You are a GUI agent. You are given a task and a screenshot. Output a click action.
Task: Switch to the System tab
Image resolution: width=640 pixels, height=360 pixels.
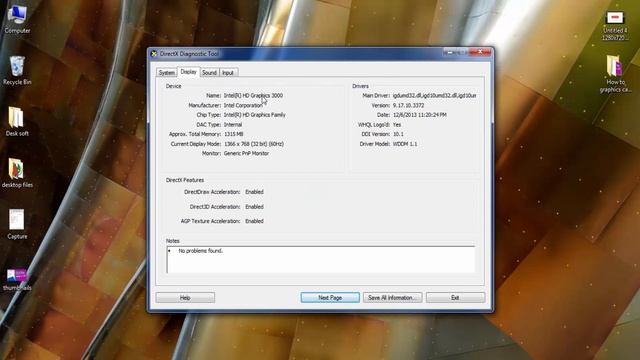point(167,73)
